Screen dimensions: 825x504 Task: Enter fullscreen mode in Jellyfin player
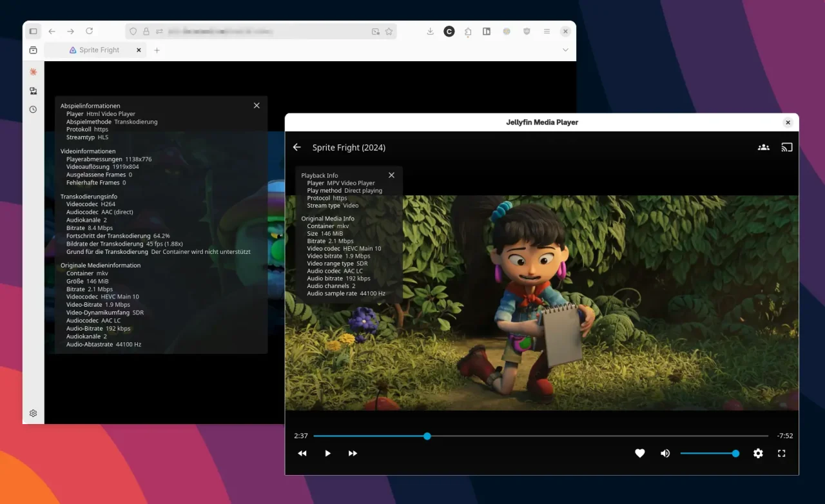[781, 453]
